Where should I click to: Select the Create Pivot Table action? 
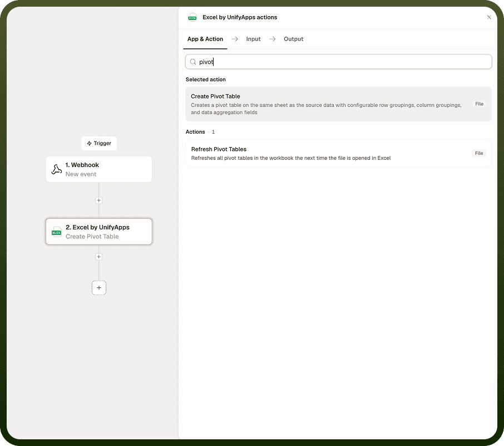click(338, 104)
